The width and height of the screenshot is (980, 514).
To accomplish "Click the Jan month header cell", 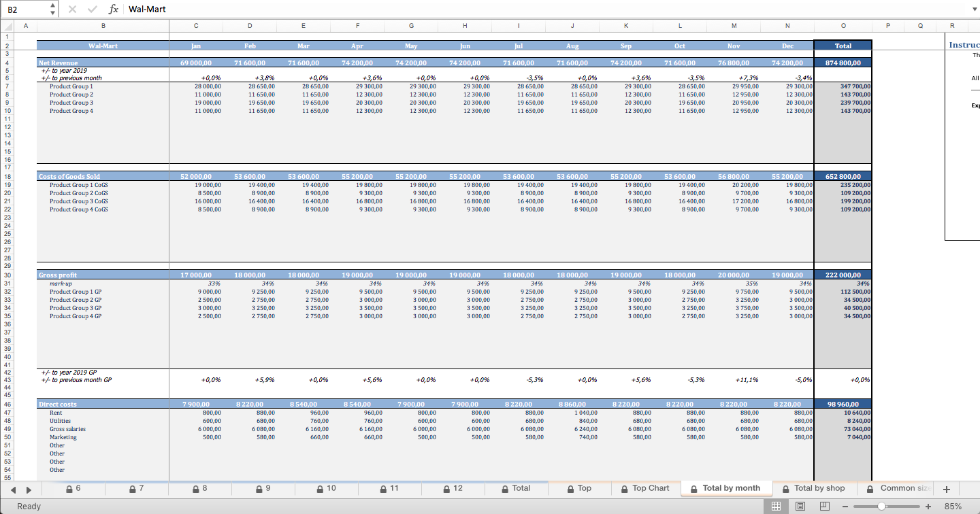I will point(196,46).
